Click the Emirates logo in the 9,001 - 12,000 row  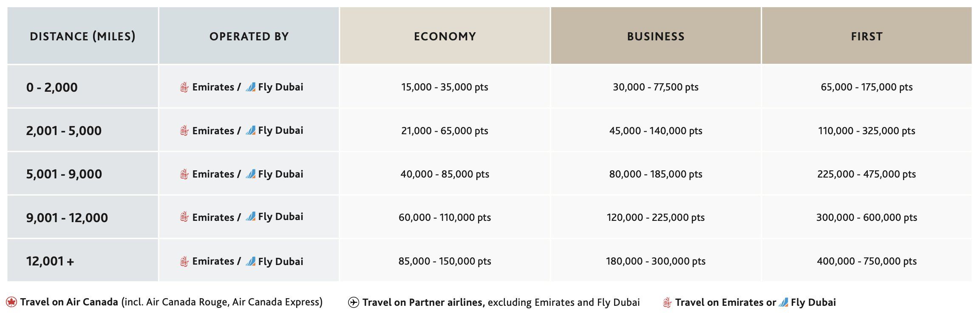(184, 217)
